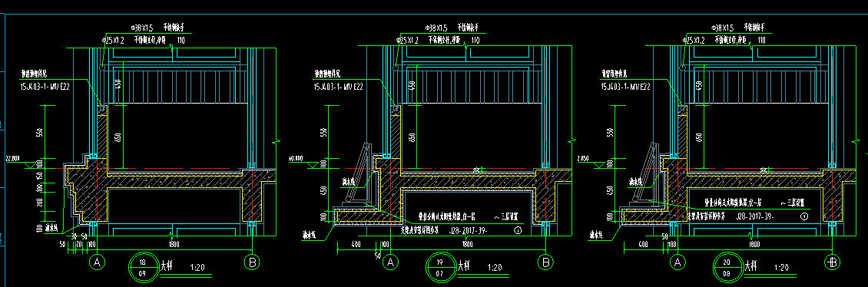The image size is (868, 287).
Task: Select the 400 dimension in detail 20
Action: click(x=643, y=244)
